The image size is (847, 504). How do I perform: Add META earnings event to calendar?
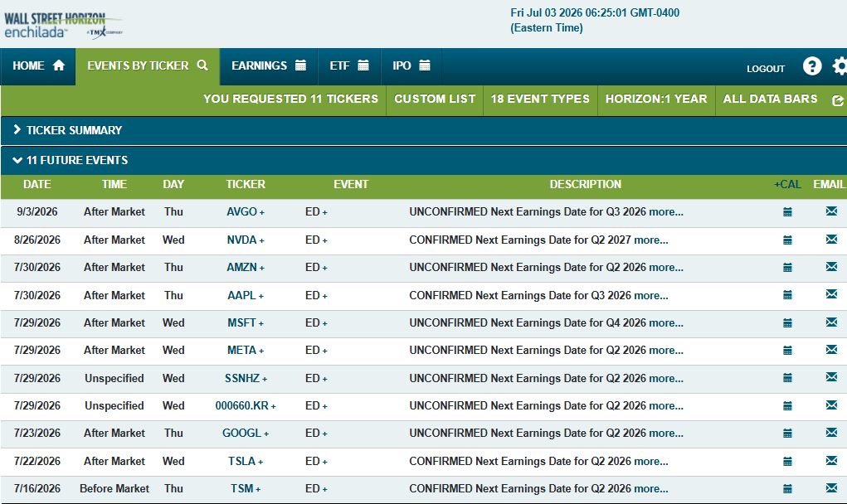pos(787,351)
